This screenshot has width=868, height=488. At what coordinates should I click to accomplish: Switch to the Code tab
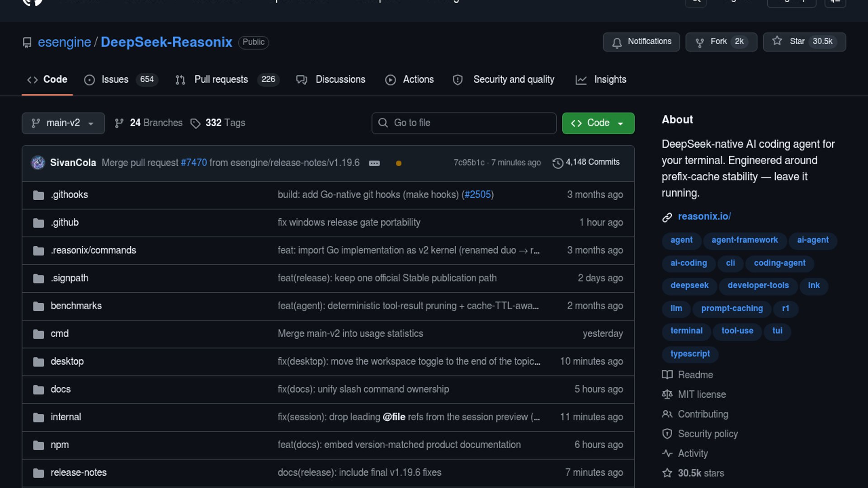coord(47,80)
